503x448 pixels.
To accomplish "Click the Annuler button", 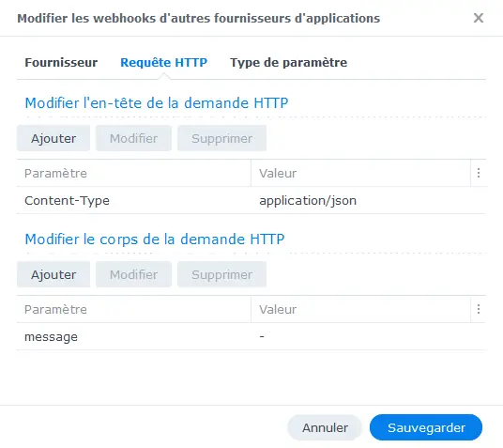I will (x=325, y=427).
